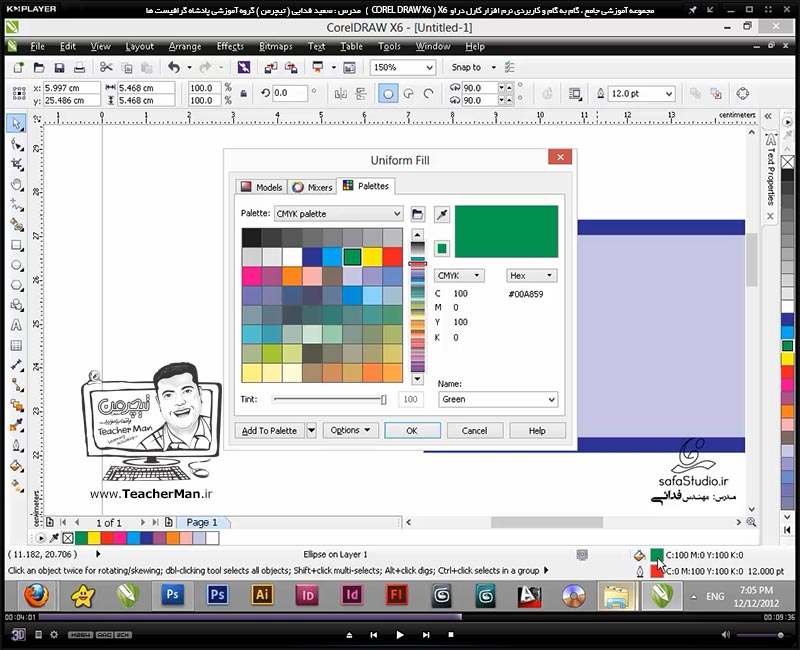Screen dimensions: 800x650
Task: Click the Open folder icon in toolbar
Action: 39,67
